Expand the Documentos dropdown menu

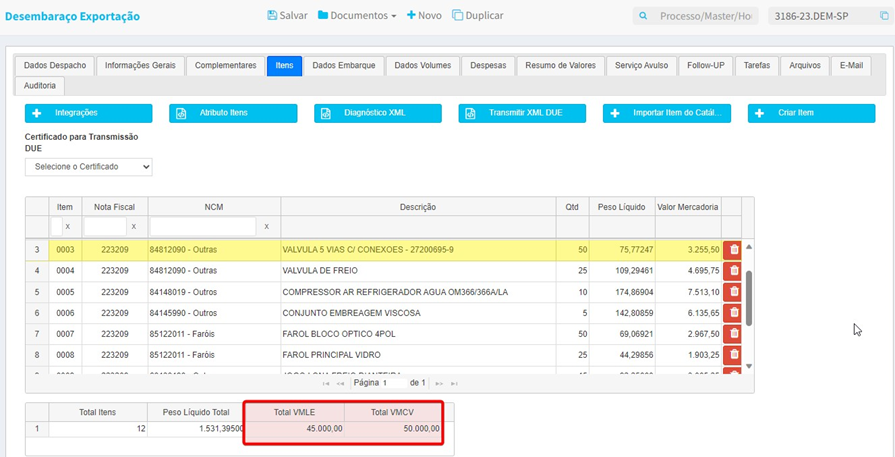(x=393, y=17)
